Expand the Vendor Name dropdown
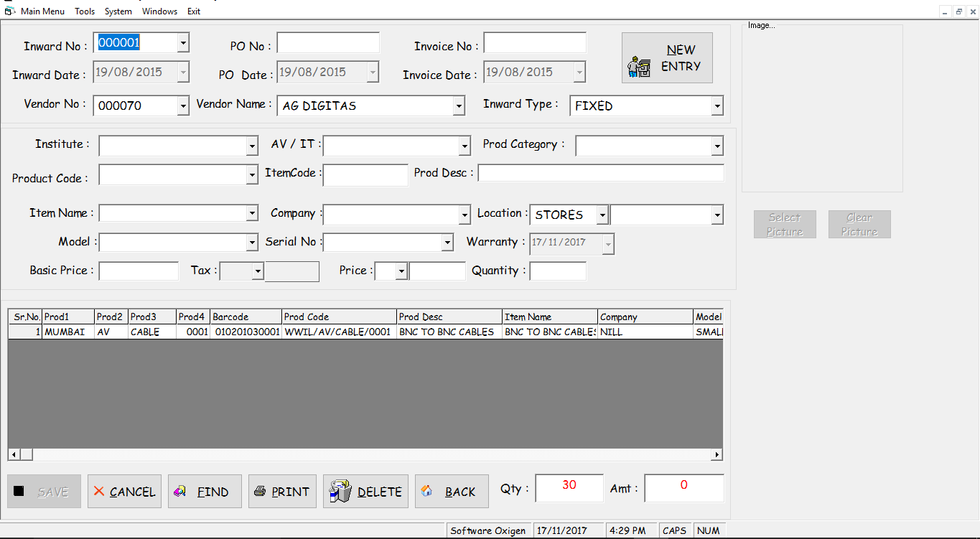Screen dimensions: 980x539 click(x=459, y=106)
